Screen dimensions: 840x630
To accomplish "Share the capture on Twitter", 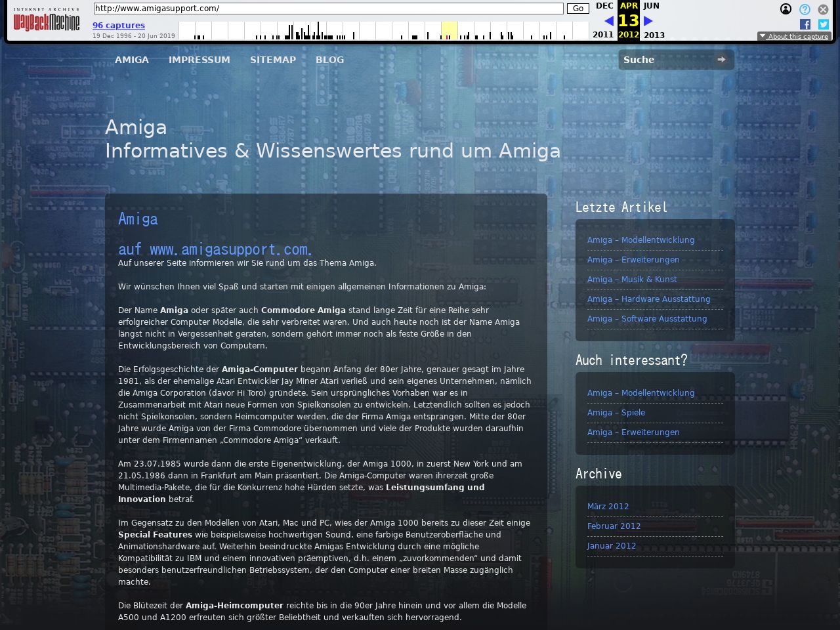I will (x=823, y=24).
